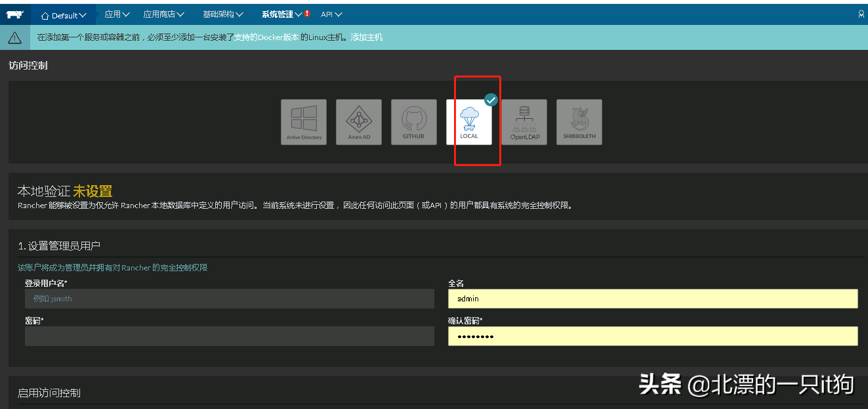Viewport: 868px width, 409px height.
Task: Select the Shibboleth authentication provider
Action: [579, 122]
